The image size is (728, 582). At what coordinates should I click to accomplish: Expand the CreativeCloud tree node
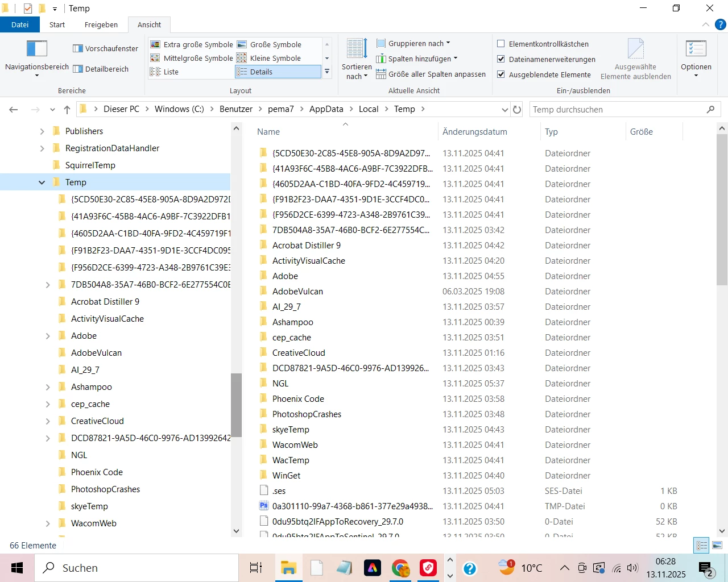click(x=48, y=421)
